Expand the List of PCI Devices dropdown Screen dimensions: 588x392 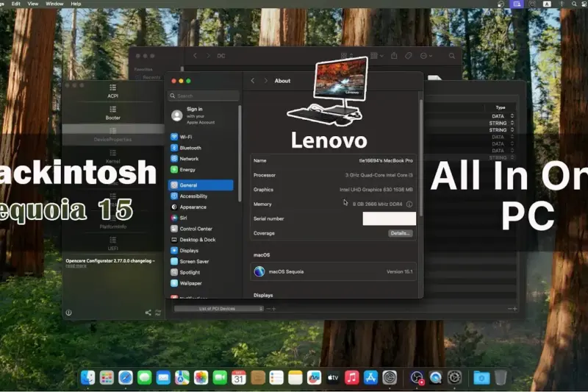218,309
